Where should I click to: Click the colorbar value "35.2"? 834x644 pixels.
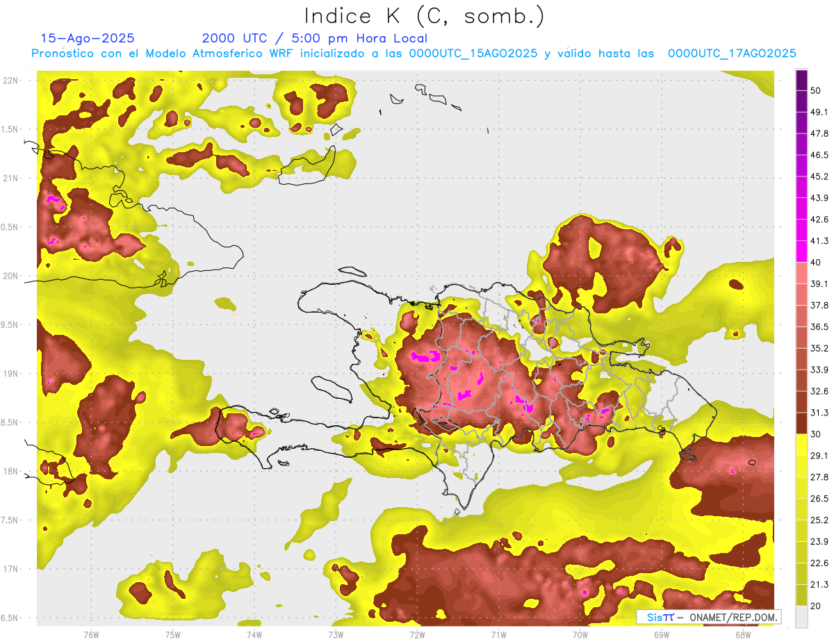click(819, 348)
